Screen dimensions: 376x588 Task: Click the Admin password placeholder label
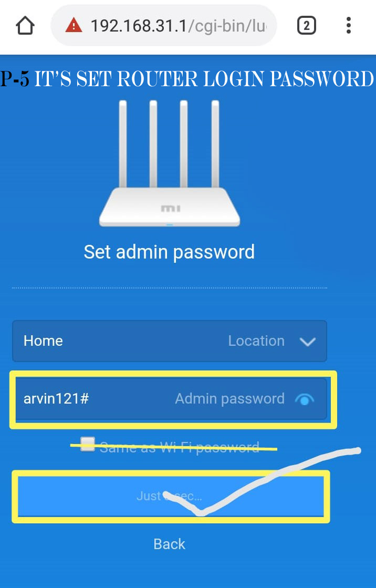[230, 399]
